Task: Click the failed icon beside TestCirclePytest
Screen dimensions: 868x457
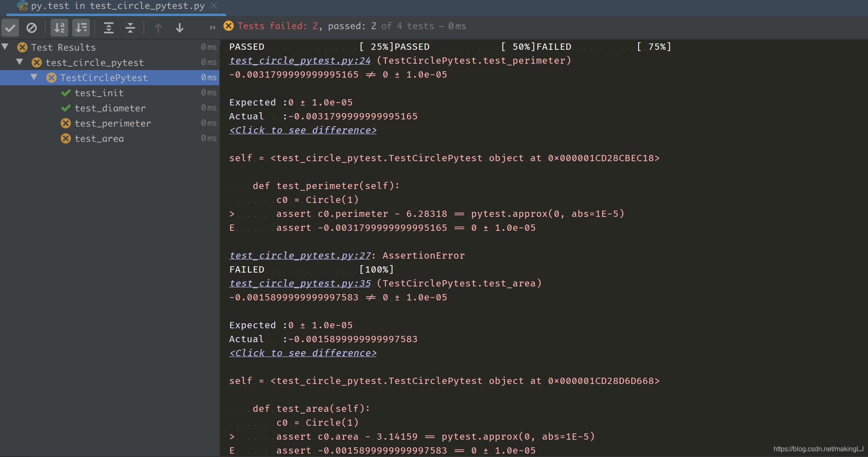Action: [51, 78]
